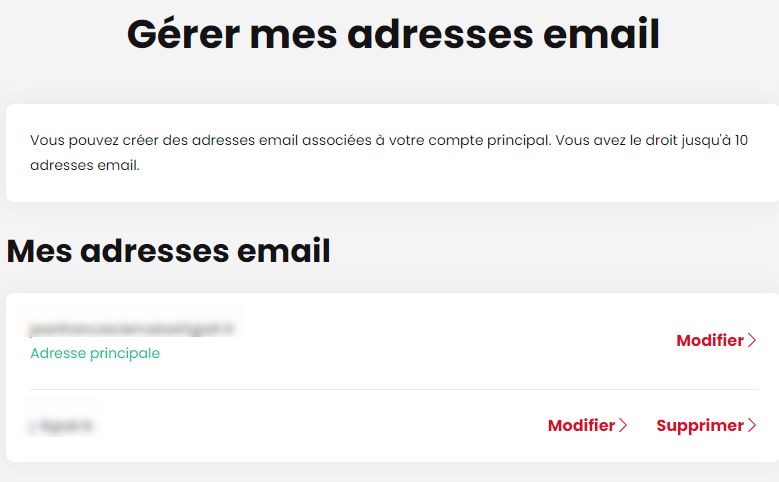Click Modifier for the second email address
Screen dimensions: 779x482
(581, 426)
